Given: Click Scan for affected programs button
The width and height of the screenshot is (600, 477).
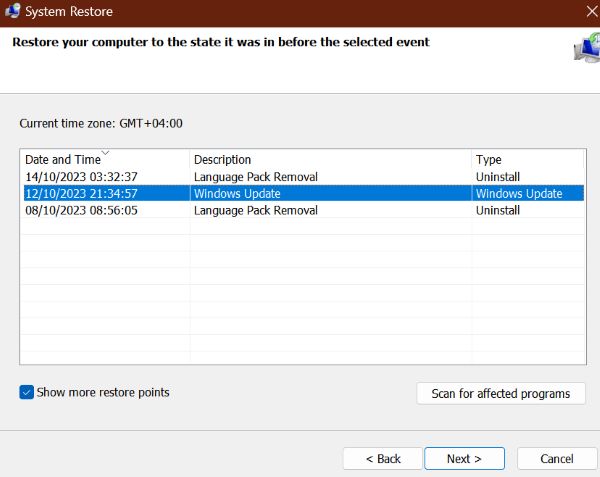Looking at the screenshot, I should point(501,394).
